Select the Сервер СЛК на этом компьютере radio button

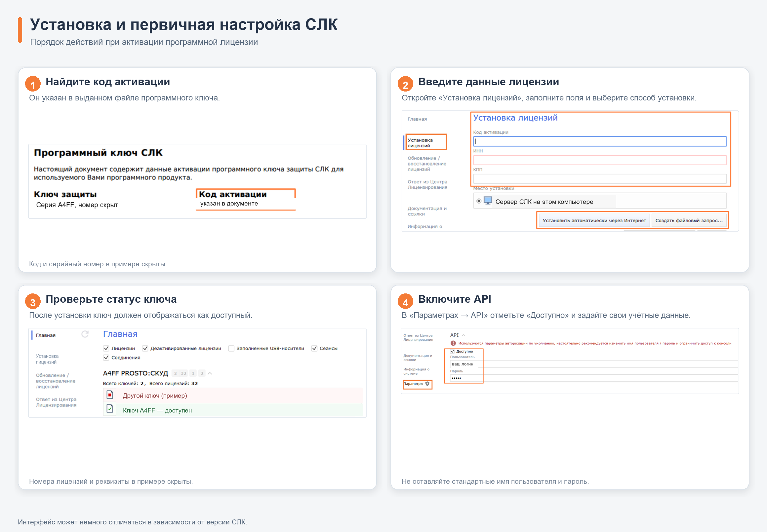(479, 201)
